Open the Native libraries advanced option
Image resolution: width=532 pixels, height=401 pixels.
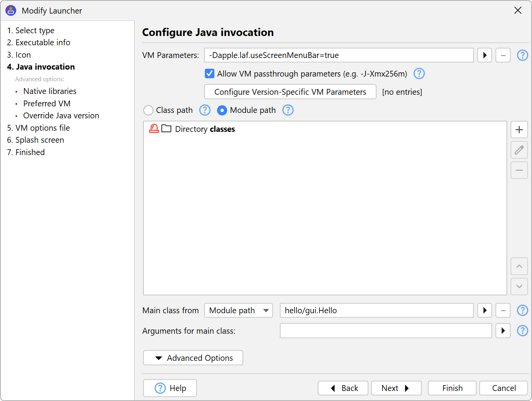point(50,91)
